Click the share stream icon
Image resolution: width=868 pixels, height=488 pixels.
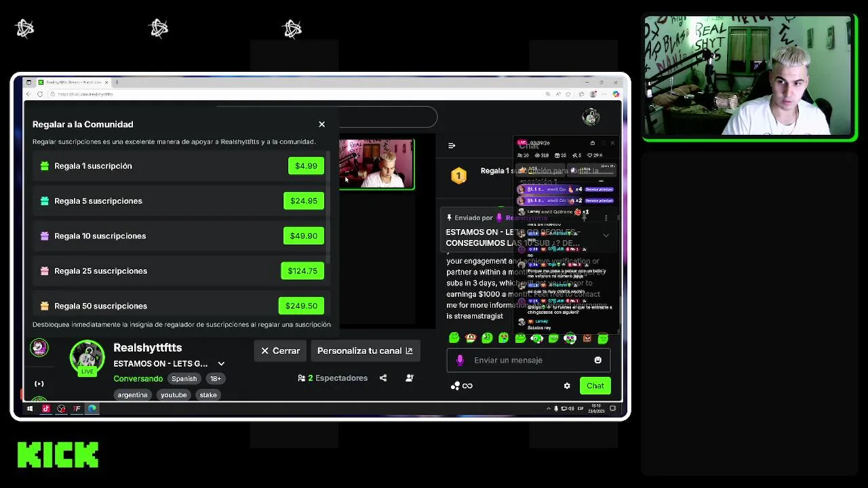tap(383, 378)
